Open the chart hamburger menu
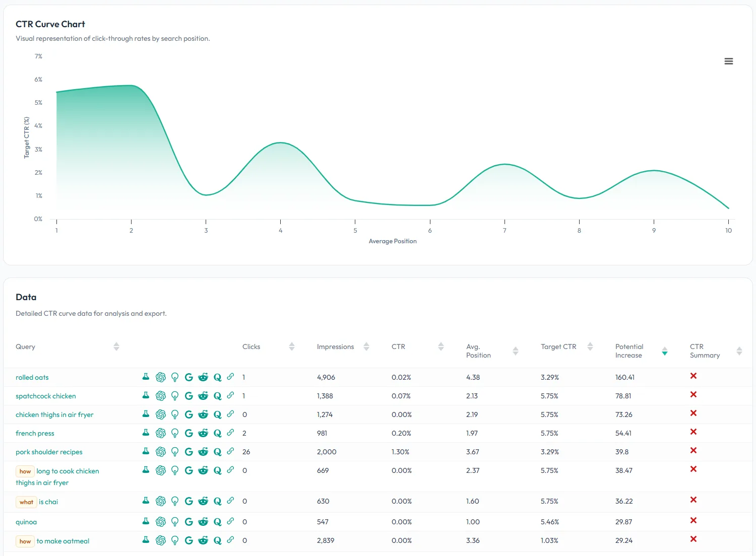This screenshot has width=756, height=556. 728,61
